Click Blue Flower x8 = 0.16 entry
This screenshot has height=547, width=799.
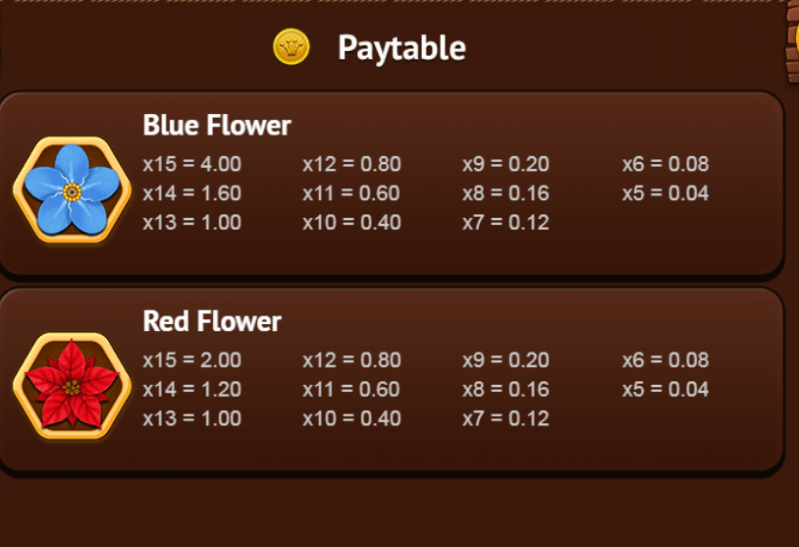coord(505,193)
